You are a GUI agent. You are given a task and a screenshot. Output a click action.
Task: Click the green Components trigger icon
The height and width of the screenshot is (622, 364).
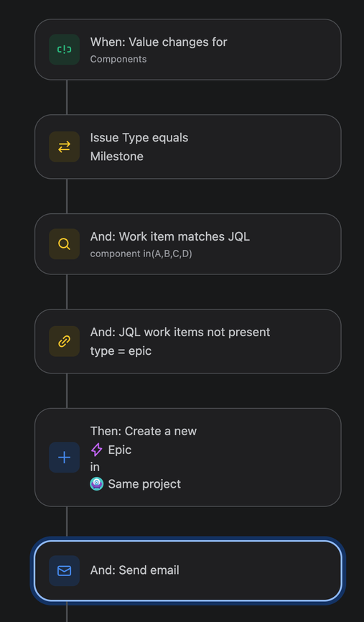(x=64, y=50)
